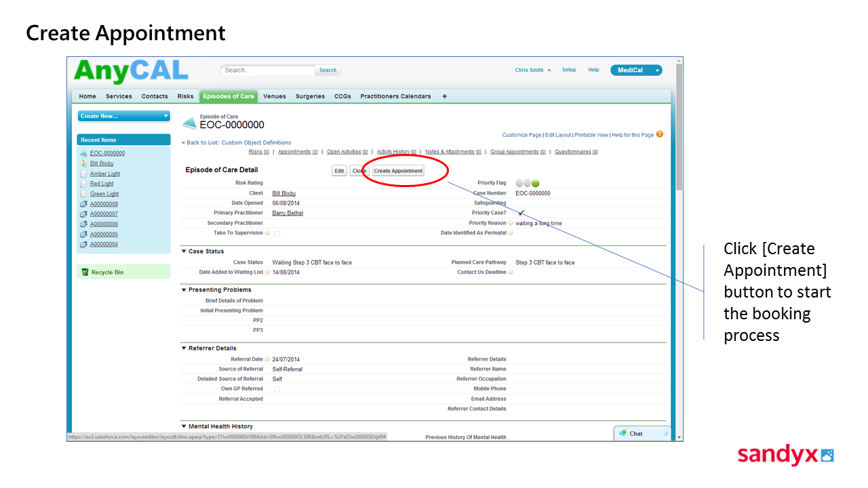868x488 pixels.
Task: Jump to the Questionnaires related list link
Action: (576, 152)
